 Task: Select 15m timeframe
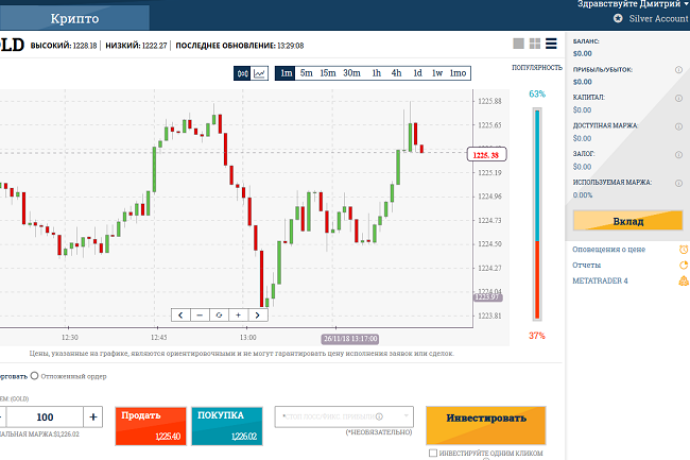(x=328, y=74)
